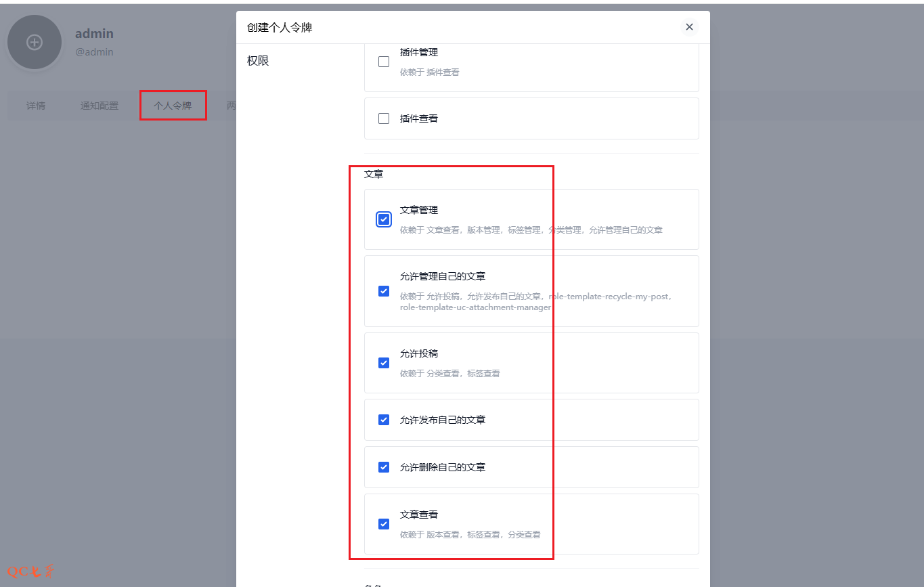The height and width of the screenshot is (587, 924).
Task: Toggle the 允许删除自己的文章 checkbox
Action: [x=384, y=467]
